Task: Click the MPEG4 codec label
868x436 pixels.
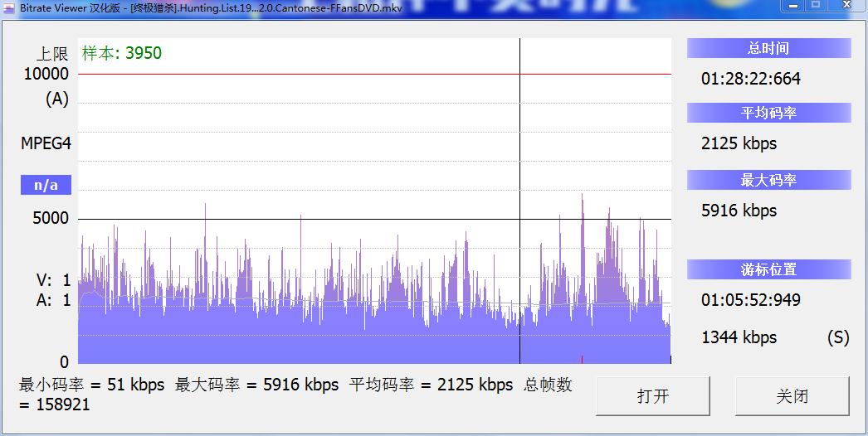Action: 46,143
